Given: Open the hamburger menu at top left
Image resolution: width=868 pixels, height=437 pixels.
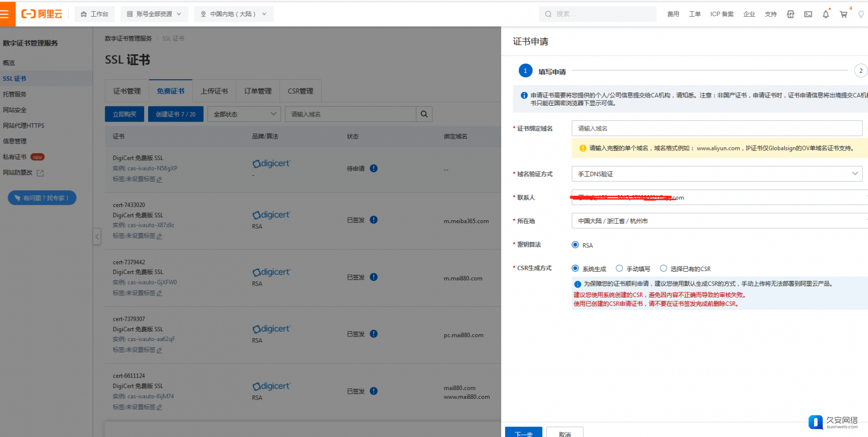Looking at the screenshot, I should pos(5,14).
